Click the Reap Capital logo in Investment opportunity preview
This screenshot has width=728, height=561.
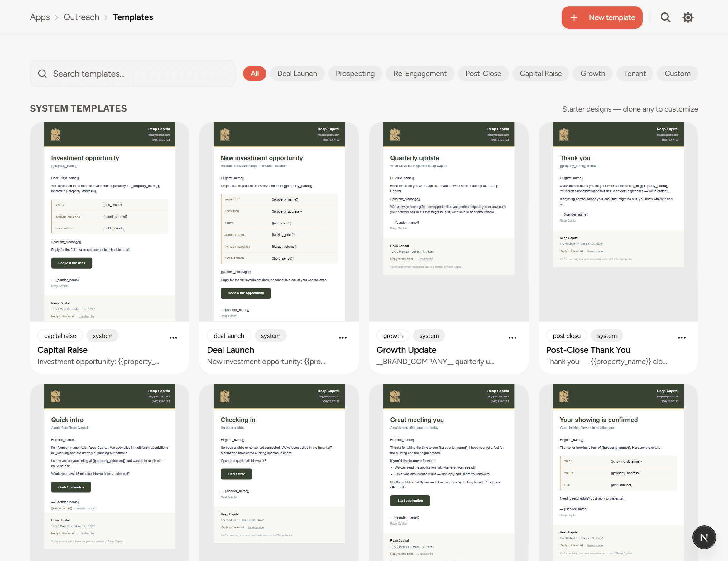click(56, 135)
